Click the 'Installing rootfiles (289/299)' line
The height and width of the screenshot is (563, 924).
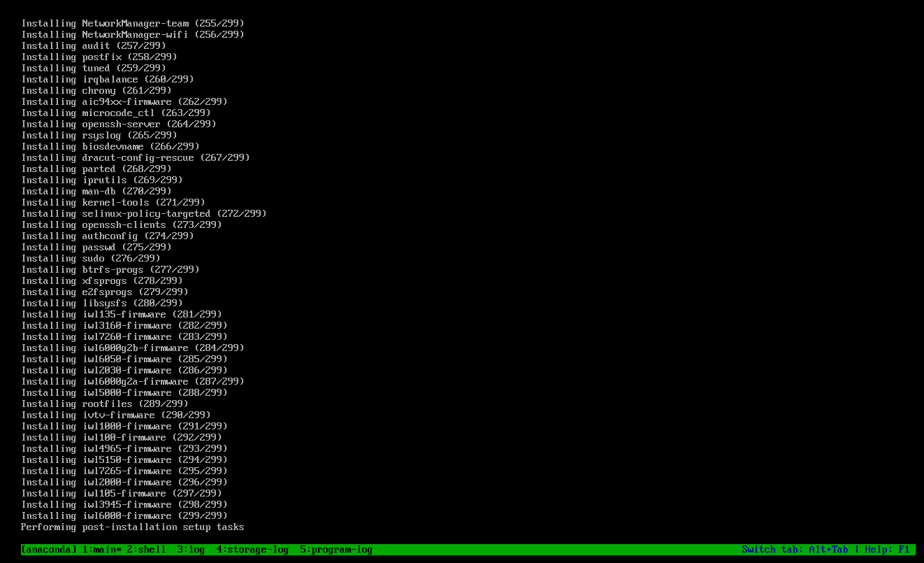point(105,404)
